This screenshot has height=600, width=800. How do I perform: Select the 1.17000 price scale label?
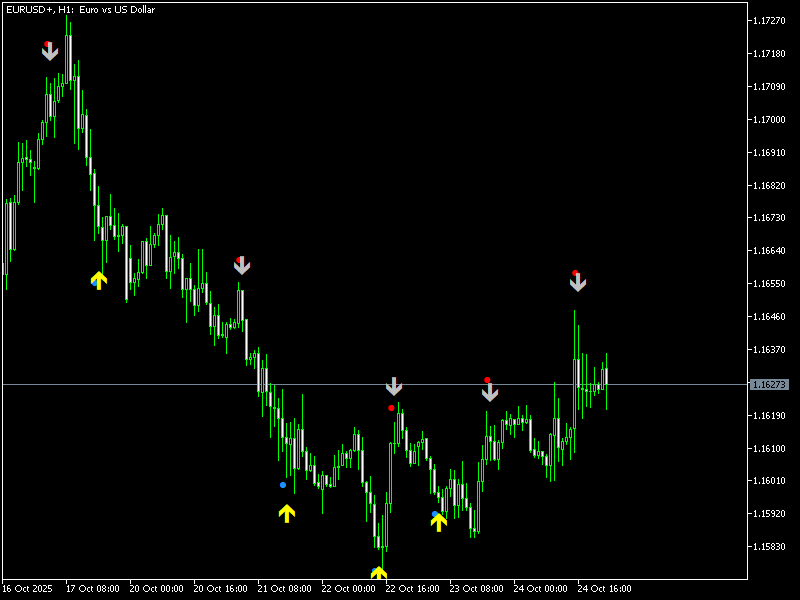pos(769,119)
